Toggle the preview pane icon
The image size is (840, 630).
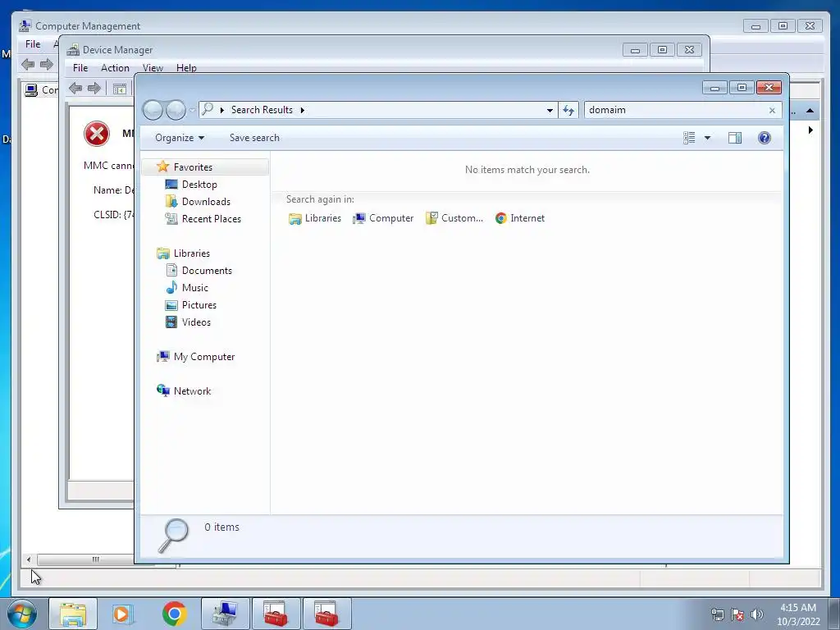pyautogui.click(x=735, y=138)
